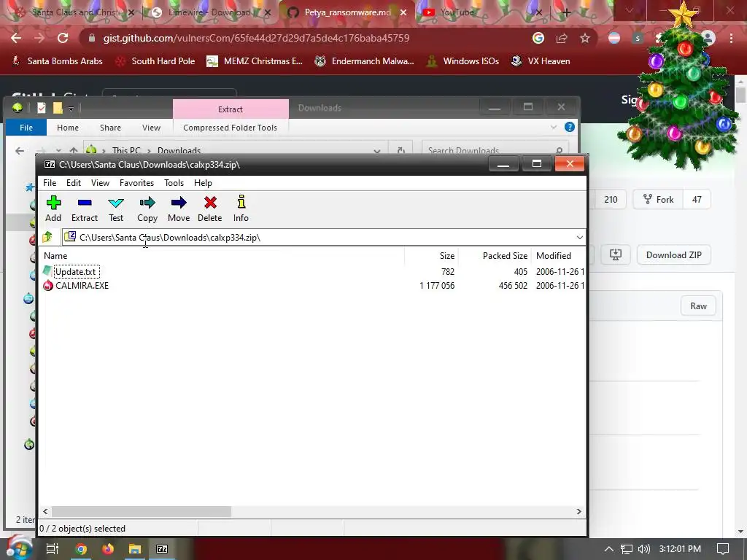
Task: Click the right arrow of 7-Zip horizontal scrollbar
Action: click(x=578, y=511)
